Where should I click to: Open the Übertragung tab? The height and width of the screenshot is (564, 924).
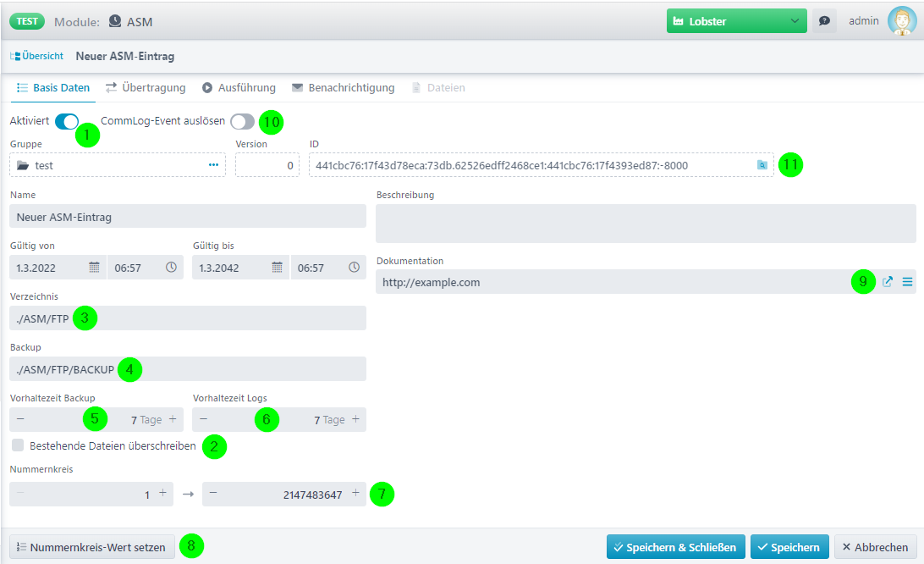click(x=146, y=88)
